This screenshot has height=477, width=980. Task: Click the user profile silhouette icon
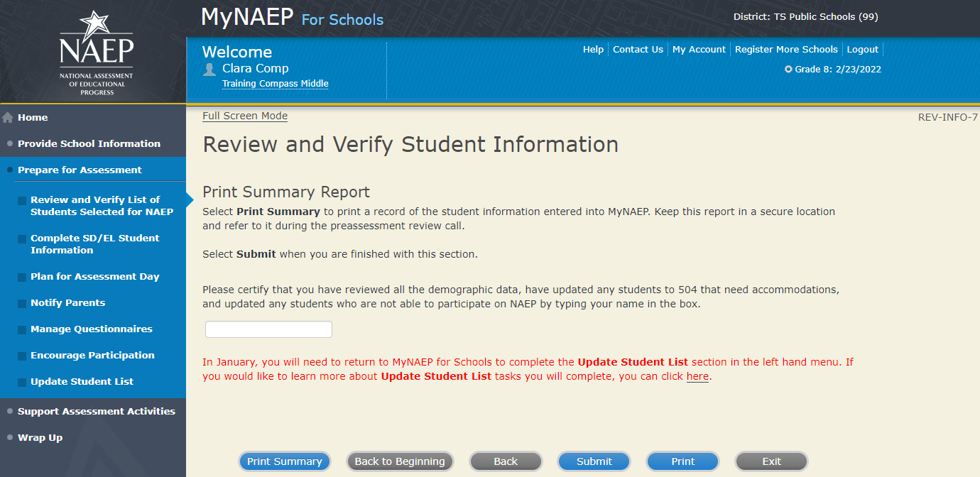209,69
